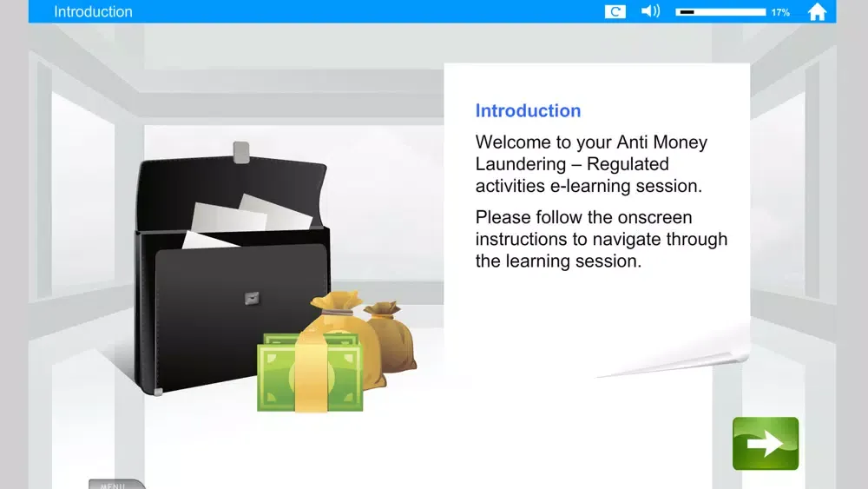Click the briefcase illustration

tap(233, 268)
